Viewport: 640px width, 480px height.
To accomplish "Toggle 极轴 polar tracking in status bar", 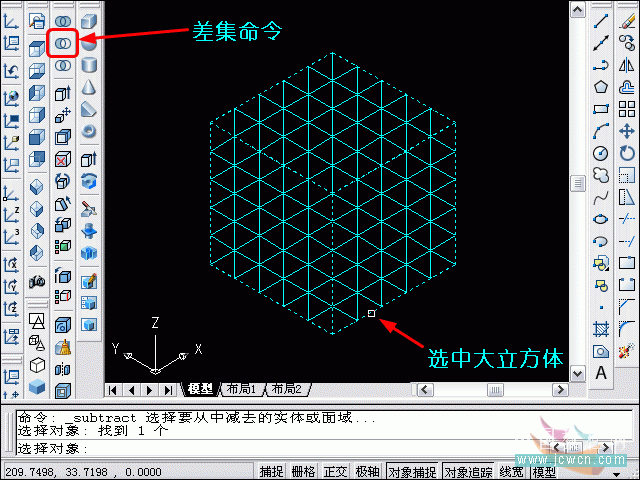I will click(367, 471).
